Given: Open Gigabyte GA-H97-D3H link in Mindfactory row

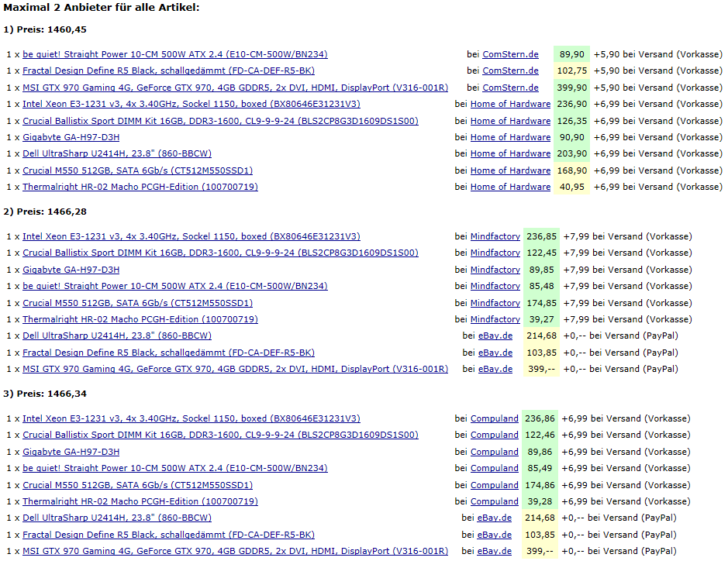Looking at the screenshot, I should pos(71,270).
